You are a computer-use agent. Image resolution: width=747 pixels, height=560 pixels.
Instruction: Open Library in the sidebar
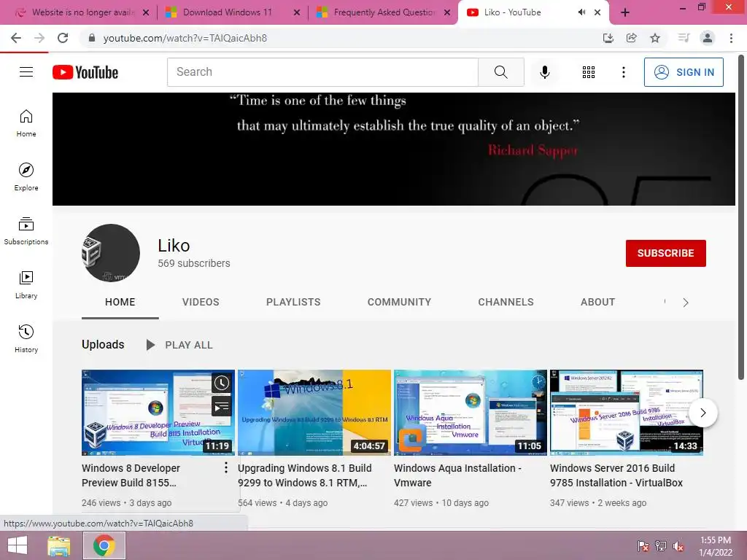[26, 285]
